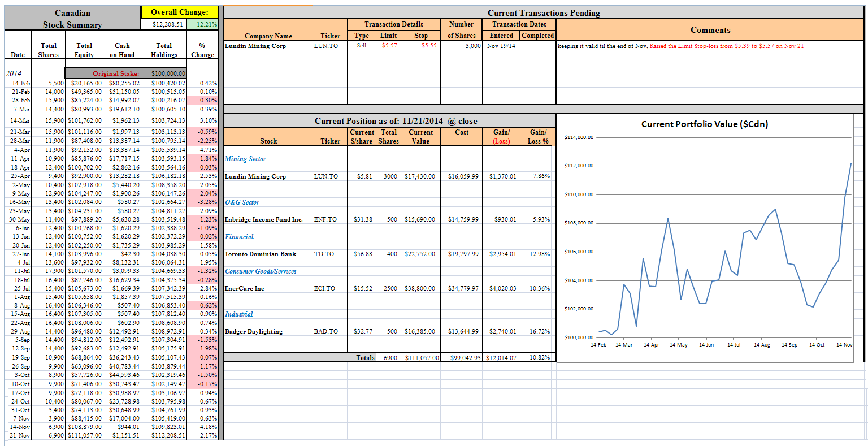Click the Comments column header
This screenshot has height=446, width=868.
710,30
